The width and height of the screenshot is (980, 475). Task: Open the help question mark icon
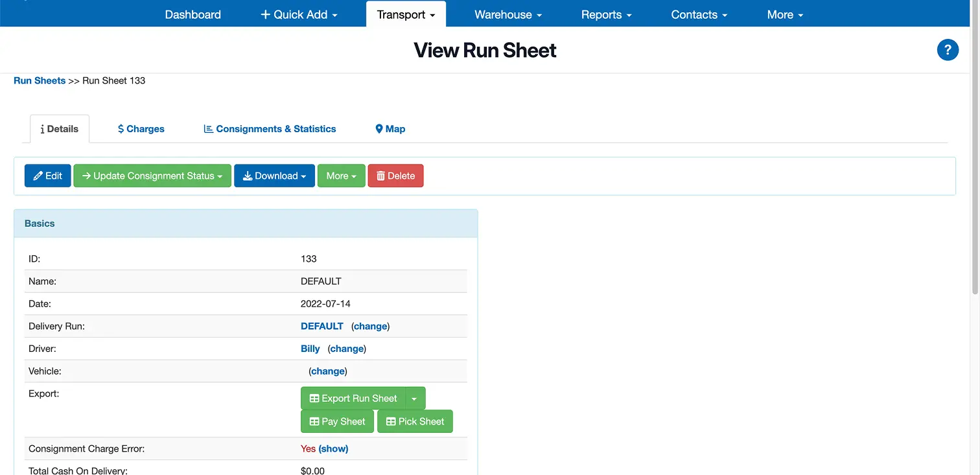(x=948, y=49)
